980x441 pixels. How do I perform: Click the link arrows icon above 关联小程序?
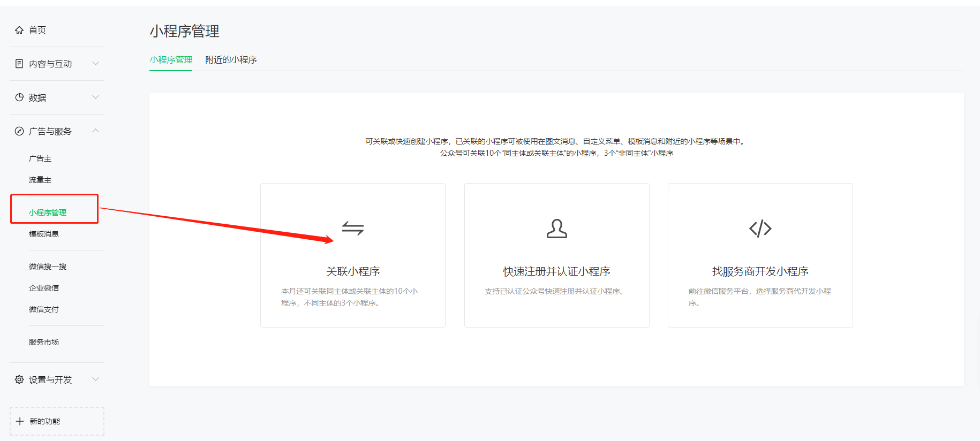pyautogui.click(x=353, y=229)
